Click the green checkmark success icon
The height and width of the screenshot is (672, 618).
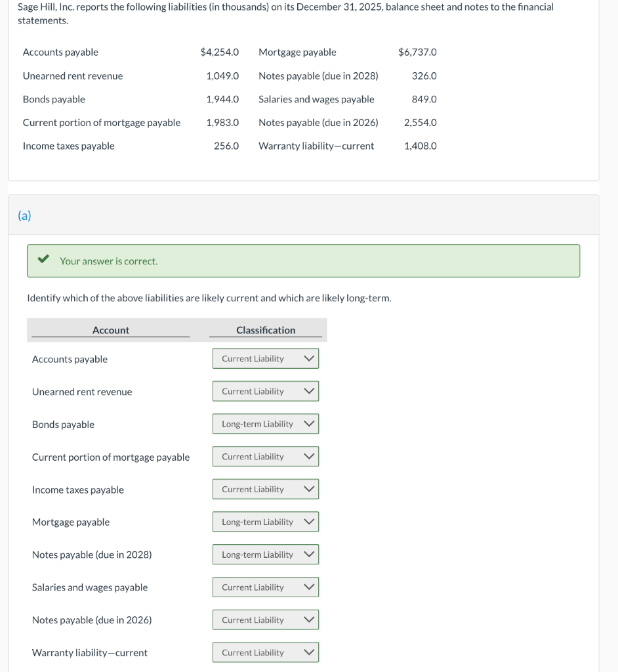click(x=43, y=261)
